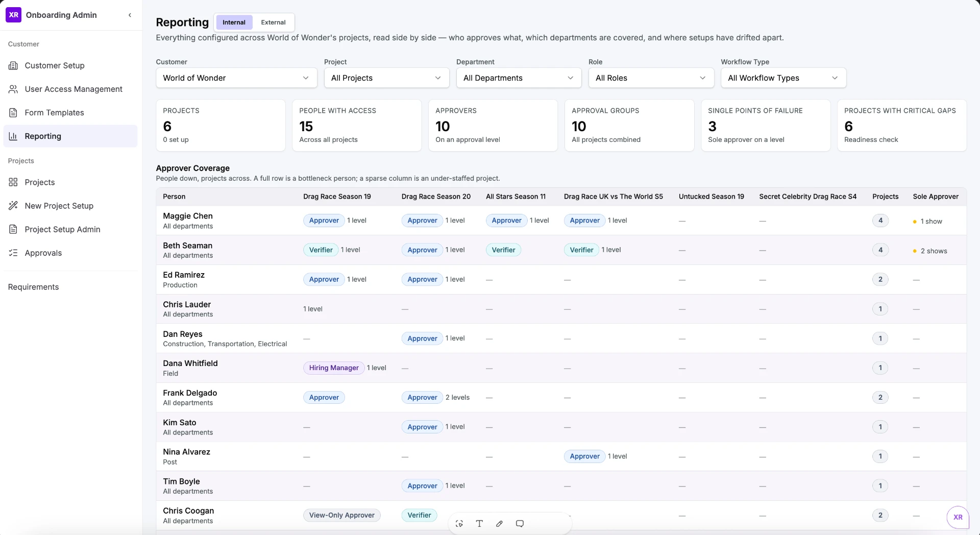Image resolution: width=980 pixels, height=535 pixels.
Task: Open the All Workflow Types dropdown
Action: coord(783,78)
